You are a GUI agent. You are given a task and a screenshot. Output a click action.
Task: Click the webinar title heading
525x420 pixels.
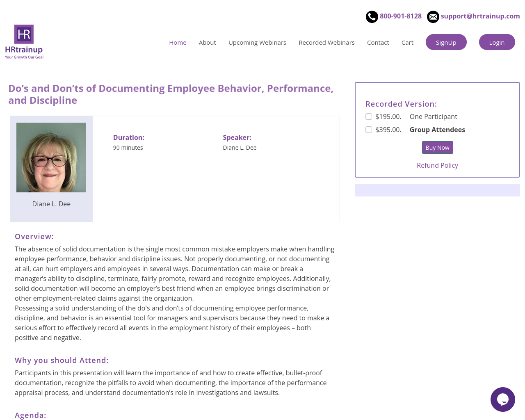pos(171,94)
